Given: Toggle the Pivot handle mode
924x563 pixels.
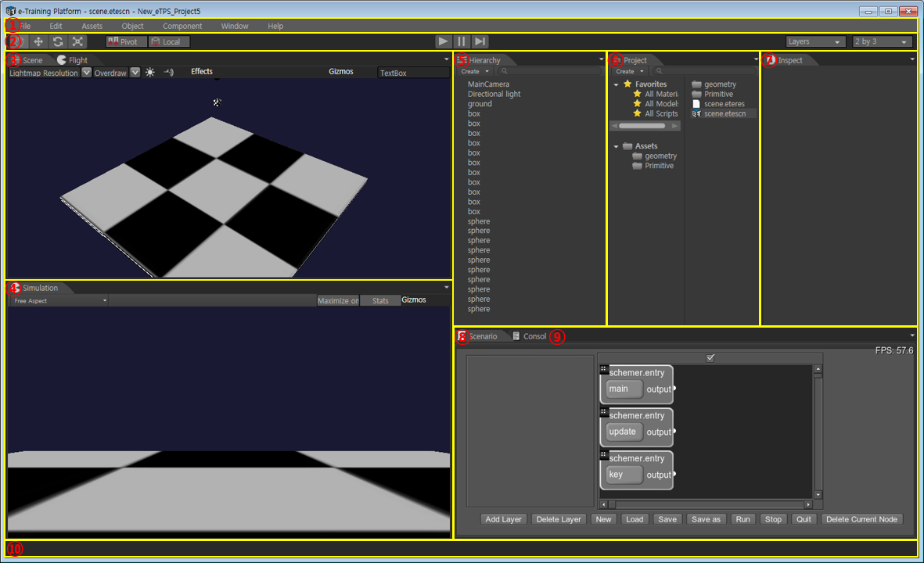Looking at the screenshot, I should click(x=126, y=41).
